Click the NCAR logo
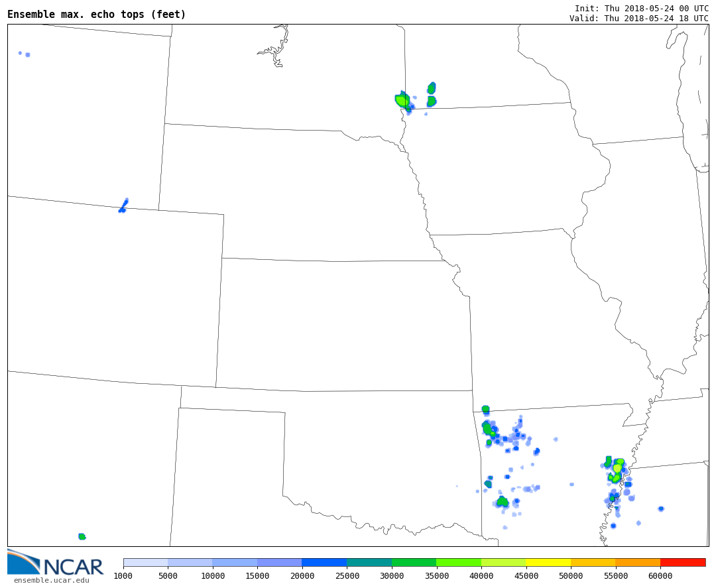Viewport: 716px width, 588px height. tap(55, 563)
